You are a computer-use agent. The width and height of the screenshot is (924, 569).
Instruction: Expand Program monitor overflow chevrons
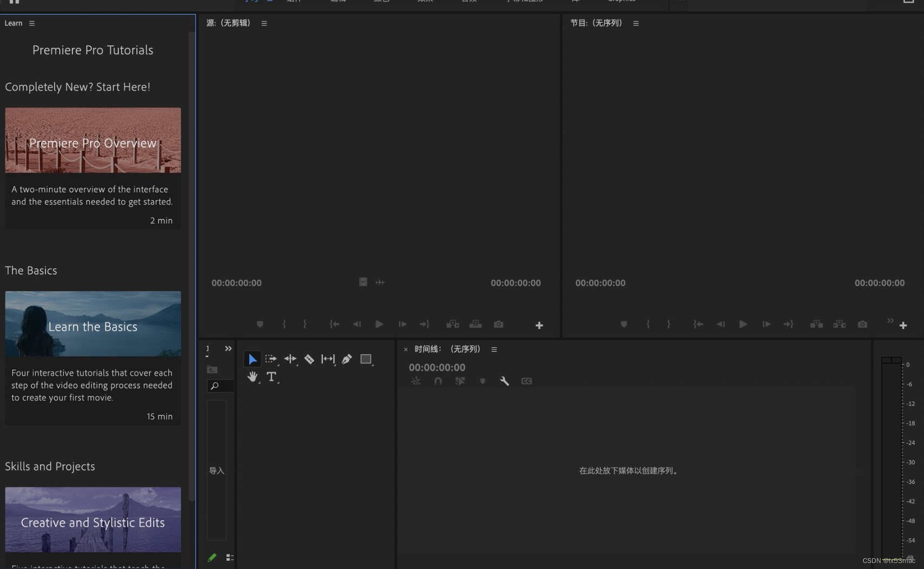890,321
